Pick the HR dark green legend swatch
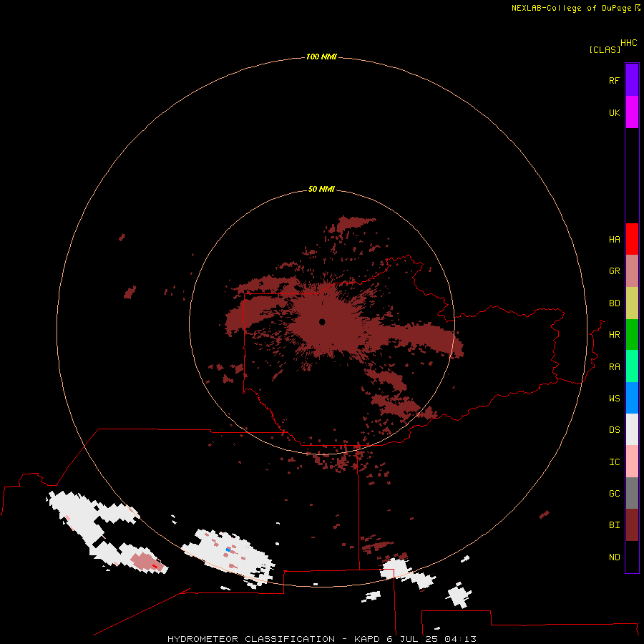 click(x=632, y=335)
